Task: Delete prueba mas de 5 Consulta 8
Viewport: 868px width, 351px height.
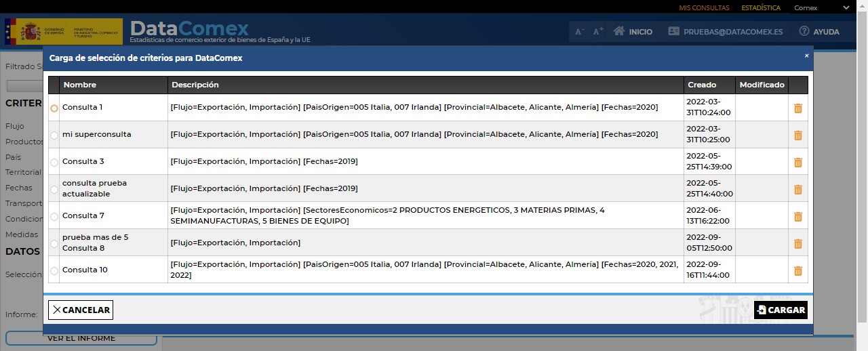Action: click(x=797, y=244)
